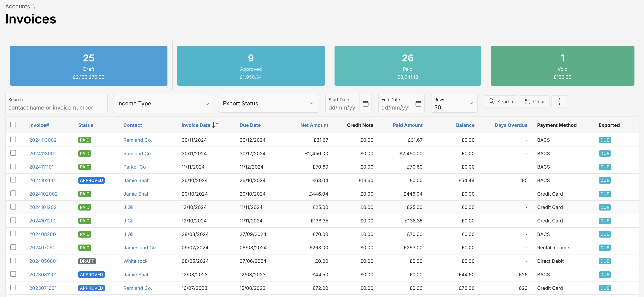
Task: Filter by the Approved summary card
Action: click(x=251, y=66)
